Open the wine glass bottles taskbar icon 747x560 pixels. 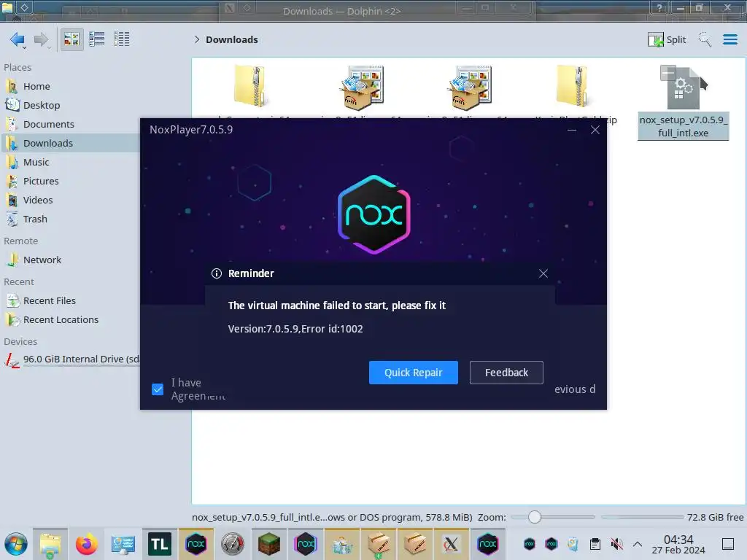pyautogui.click(x=342, y=544)
